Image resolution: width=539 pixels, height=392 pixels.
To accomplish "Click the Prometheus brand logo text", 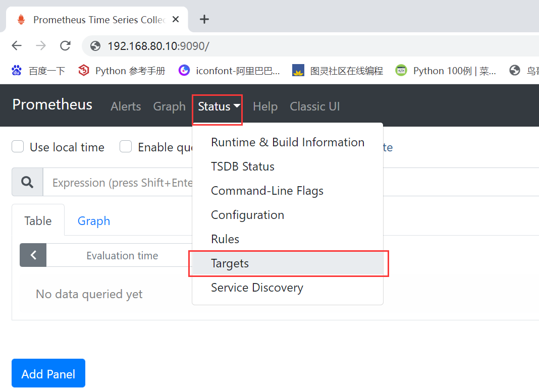I will [x=52, y=104].
